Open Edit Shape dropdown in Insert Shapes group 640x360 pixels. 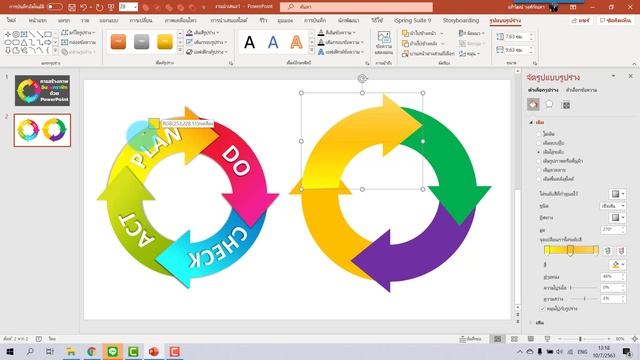(78, 32)
